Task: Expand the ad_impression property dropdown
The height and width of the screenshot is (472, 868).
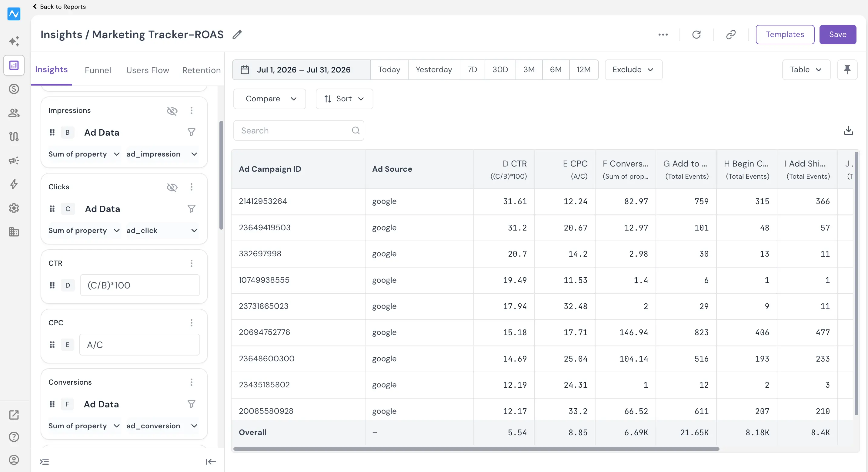Action: coord(162,154)
